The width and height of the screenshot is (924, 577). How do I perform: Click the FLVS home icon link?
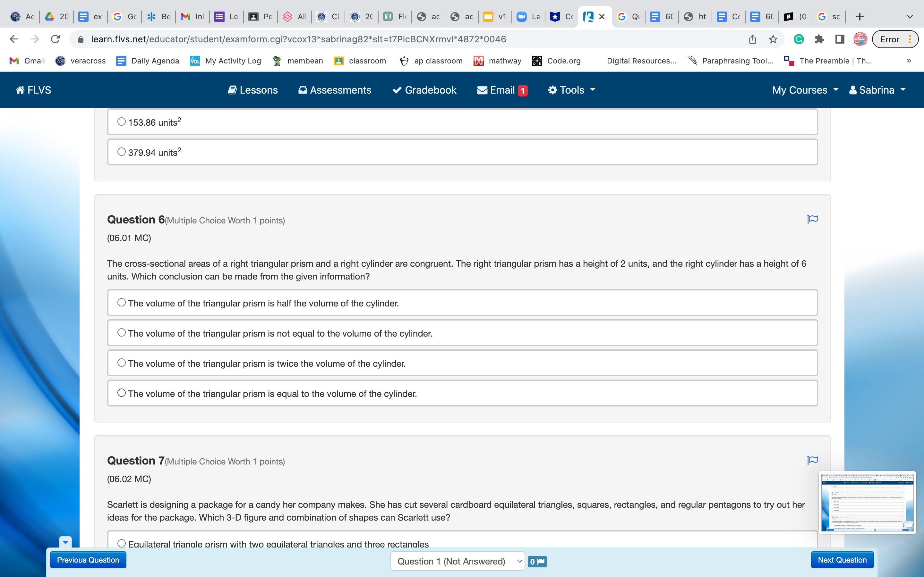coord(33,90)
